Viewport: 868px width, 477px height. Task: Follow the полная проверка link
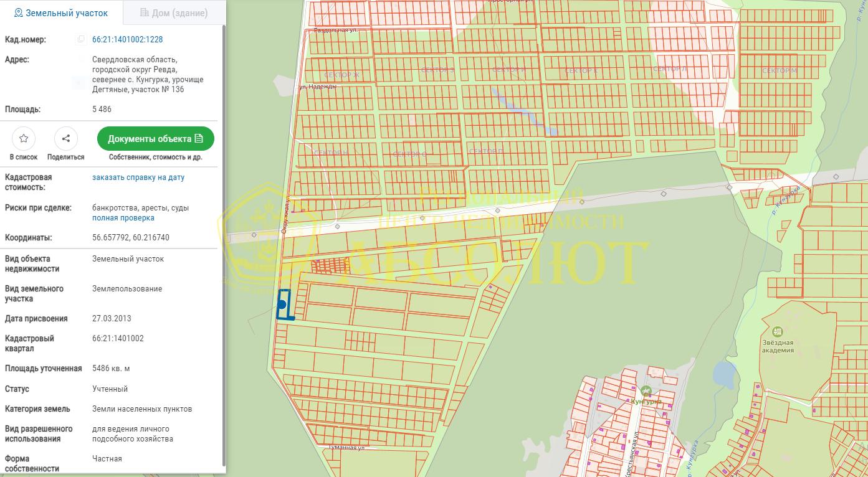tap(123, 218)
